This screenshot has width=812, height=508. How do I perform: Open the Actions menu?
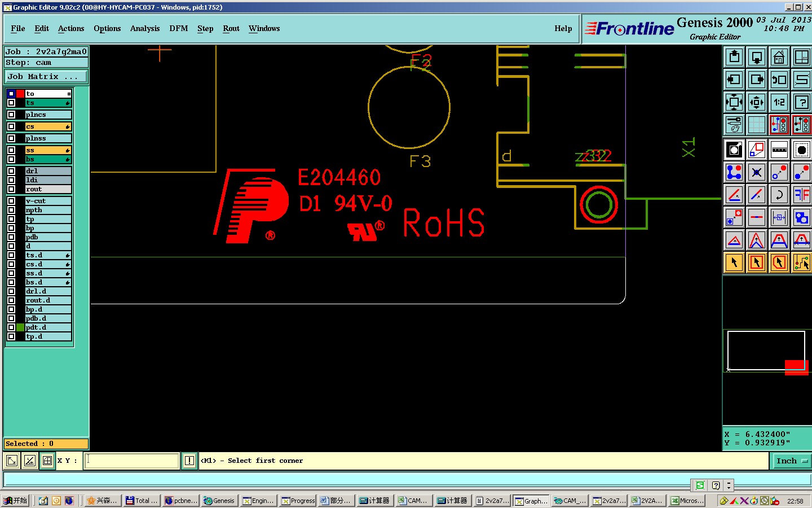pyautogui.click(x=71, y=28)
